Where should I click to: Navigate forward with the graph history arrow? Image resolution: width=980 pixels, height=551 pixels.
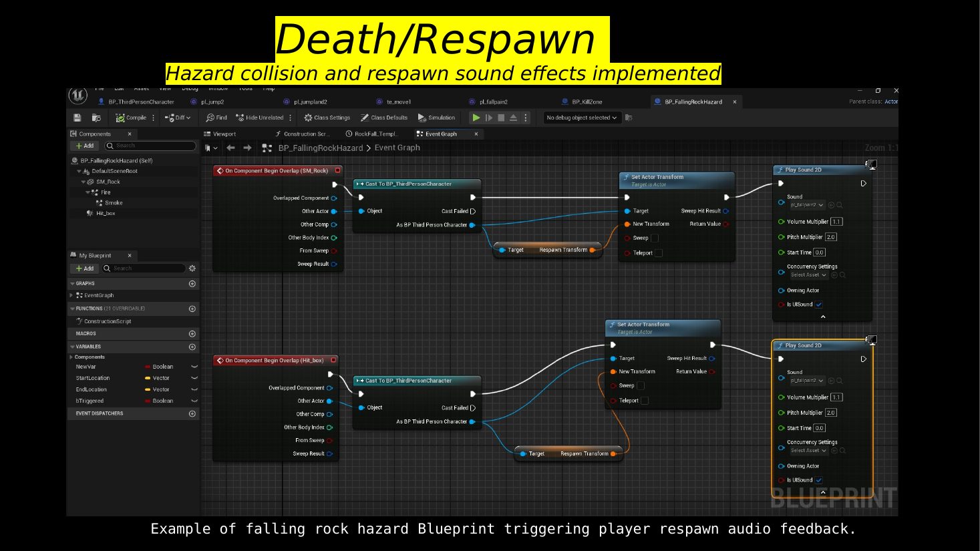247,148
